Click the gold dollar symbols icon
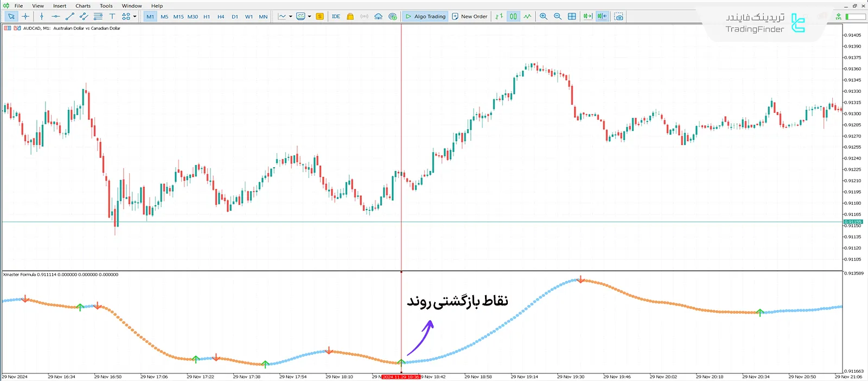Image resolution: width=868 pixels, height=381 pixels. pos(320,16)
